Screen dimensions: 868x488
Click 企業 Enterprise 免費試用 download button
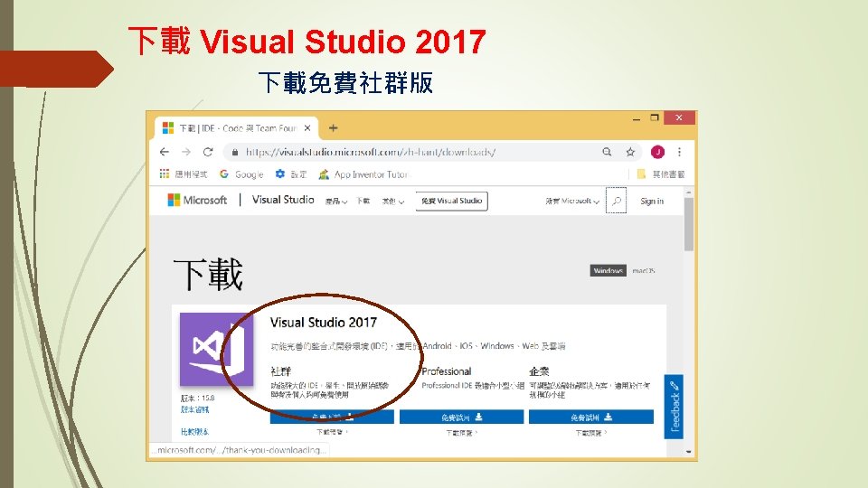[591, 417]
